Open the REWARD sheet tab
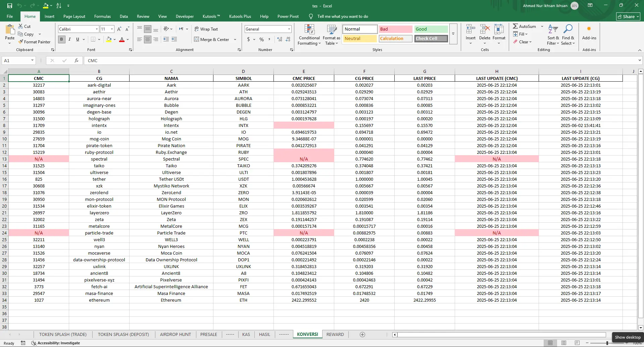The height and width of the screenshot is (347, 644). click(335, 334)
